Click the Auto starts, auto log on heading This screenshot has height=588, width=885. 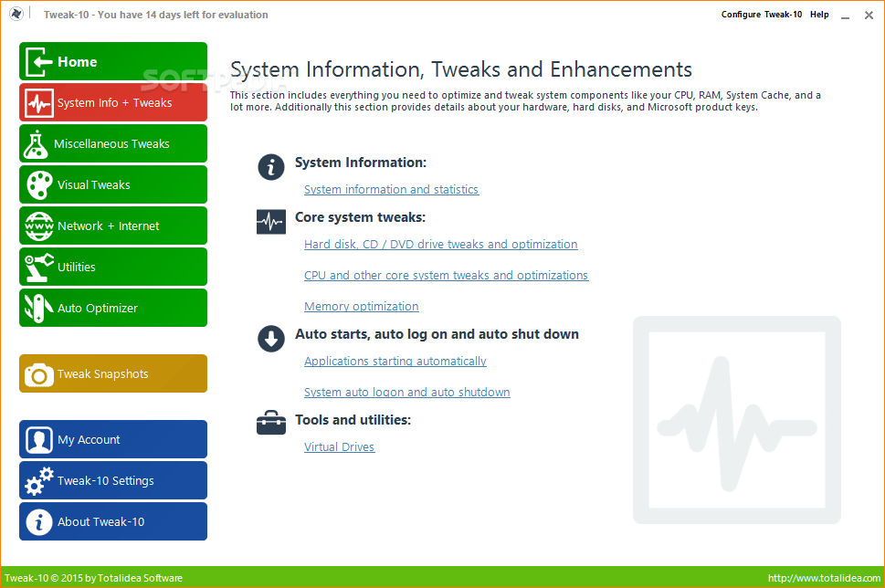(x=437, y=334)
